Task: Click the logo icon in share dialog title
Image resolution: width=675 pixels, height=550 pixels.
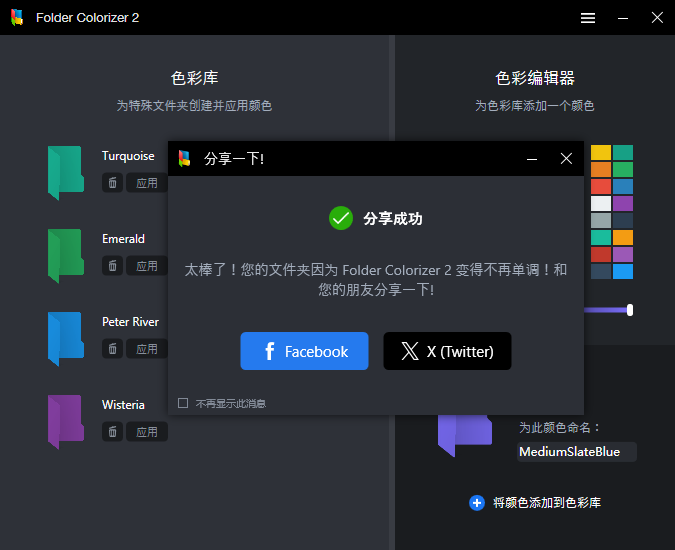Action: click(x=184, y=158)
